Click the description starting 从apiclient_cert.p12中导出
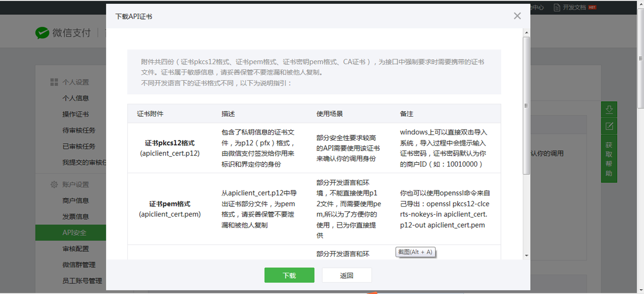644x294 pixels. click(259, 209)
